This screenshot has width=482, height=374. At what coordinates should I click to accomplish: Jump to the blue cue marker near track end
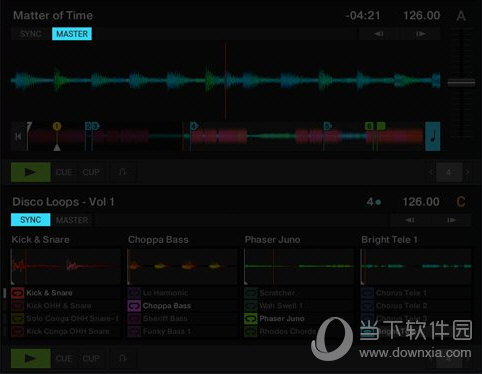327,126
